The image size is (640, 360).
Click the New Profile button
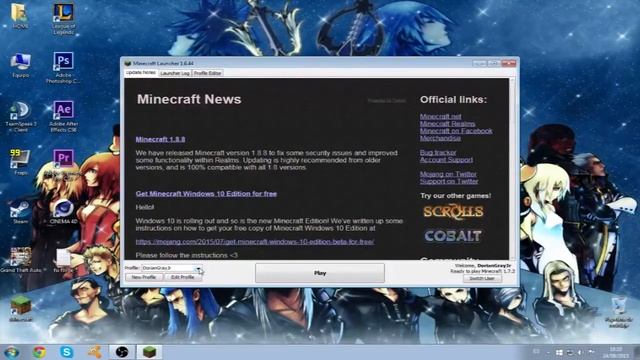[x=144, y=277]
